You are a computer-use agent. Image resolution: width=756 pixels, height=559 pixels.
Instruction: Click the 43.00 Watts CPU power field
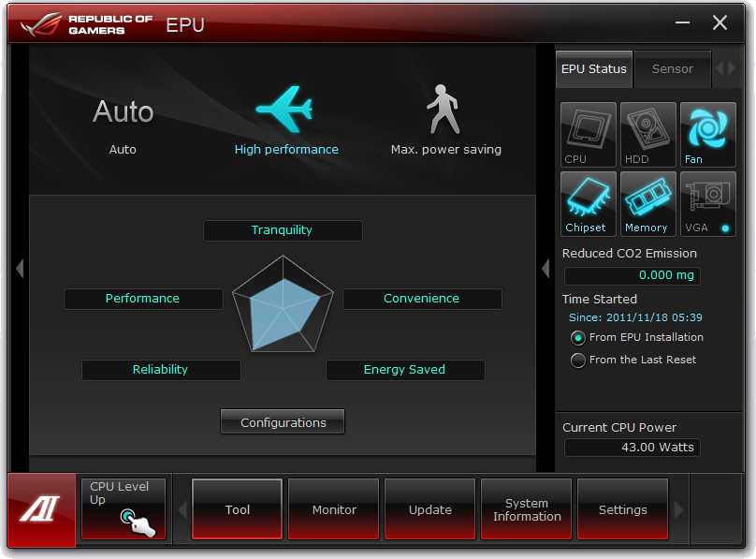click(632, 448)
